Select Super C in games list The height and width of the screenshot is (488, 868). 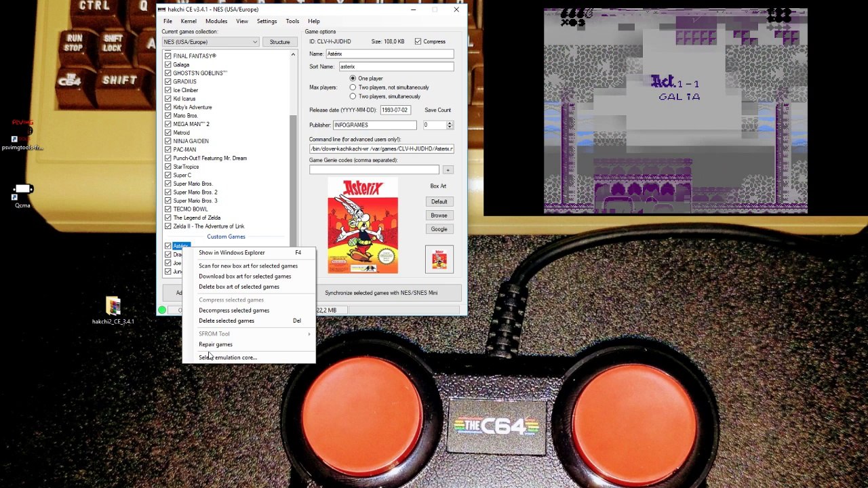point(182,176)
